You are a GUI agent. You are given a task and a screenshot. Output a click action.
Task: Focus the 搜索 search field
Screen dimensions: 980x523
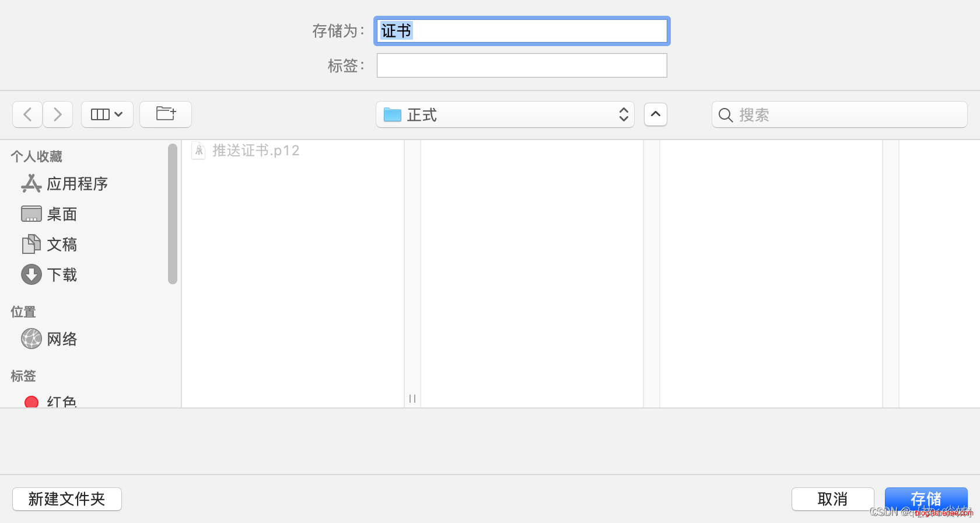839,114
